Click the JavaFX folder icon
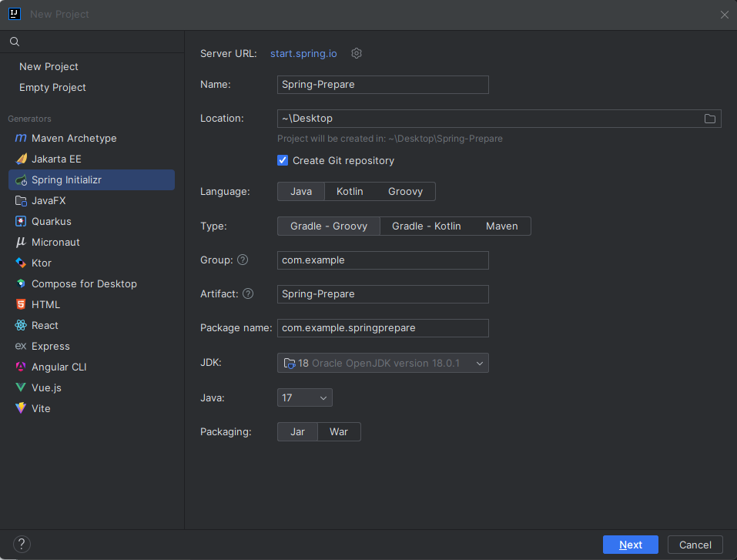 point(21,201)
